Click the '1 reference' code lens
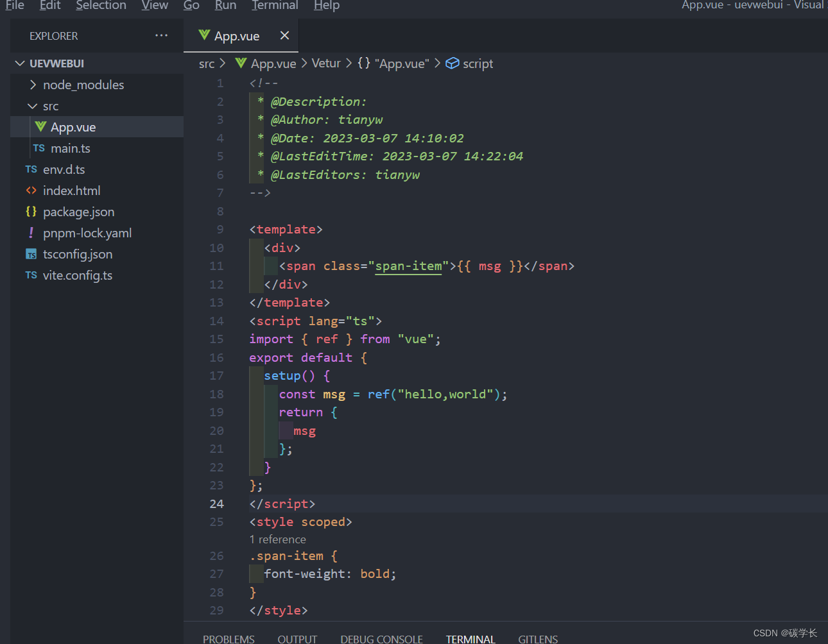This screenshot has width=828, height=644. 278,539
